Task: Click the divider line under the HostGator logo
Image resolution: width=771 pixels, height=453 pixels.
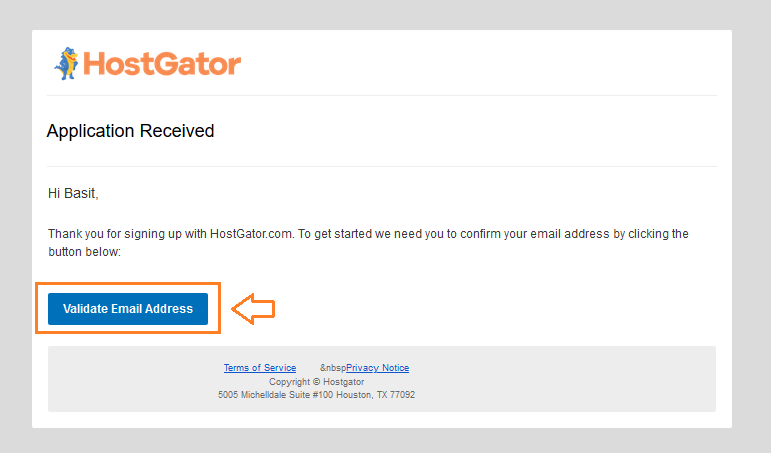Action: 382,95
